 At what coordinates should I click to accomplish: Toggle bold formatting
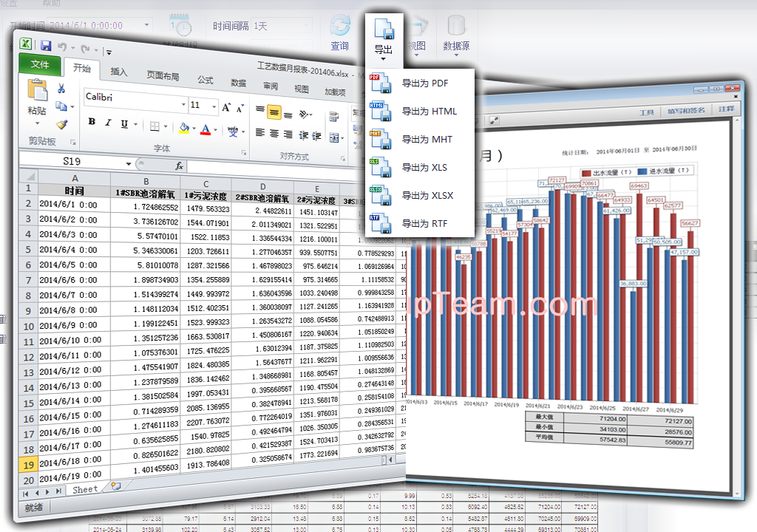tap(92, 122)
